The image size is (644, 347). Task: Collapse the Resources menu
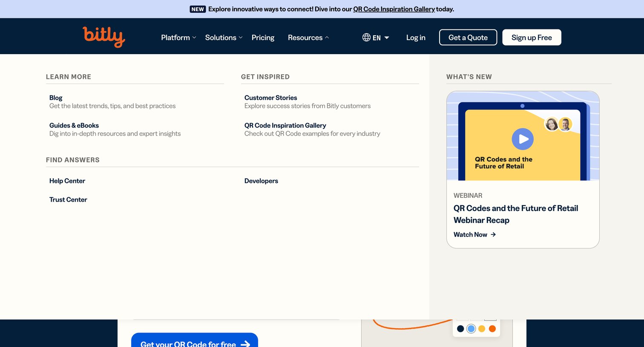click(x=308, y=38)
